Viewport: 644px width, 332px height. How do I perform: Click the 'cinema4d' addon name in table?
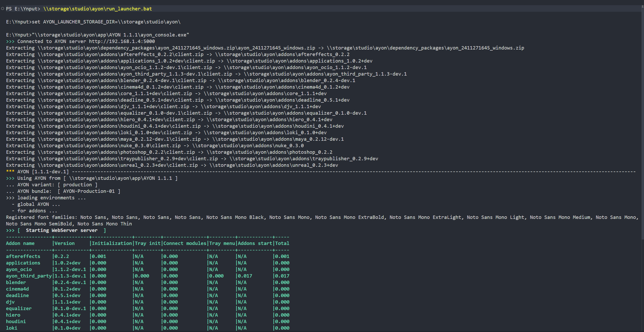[x=17, y=289]
